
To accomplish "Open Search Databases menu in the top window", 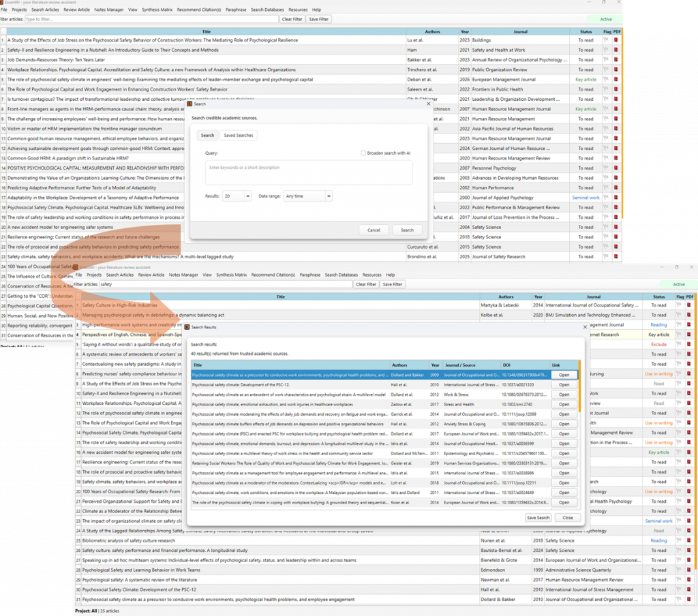I will [x=267, y=10].
